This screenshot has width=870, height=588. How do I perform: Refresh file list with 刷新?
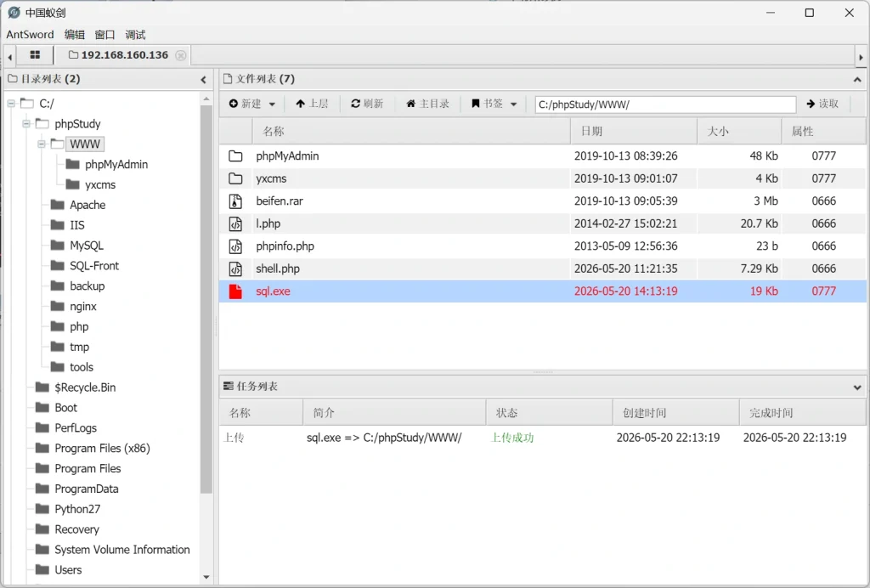click(x=367, y=104)
